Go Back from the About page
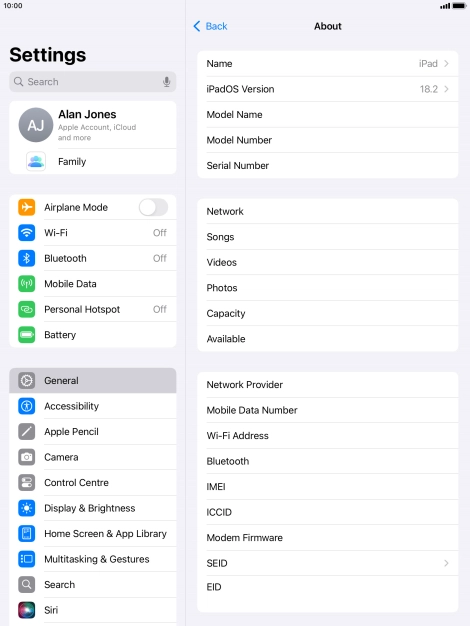The height and width of the screenshot is (626, 470). (x=210, y=26)
